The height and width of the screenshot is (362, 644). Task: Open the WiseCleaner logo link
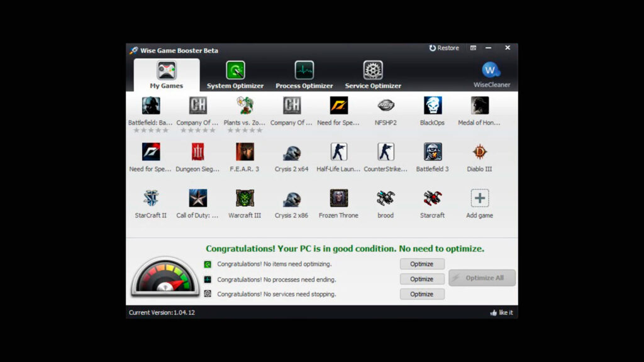click(x=491, y=70)
